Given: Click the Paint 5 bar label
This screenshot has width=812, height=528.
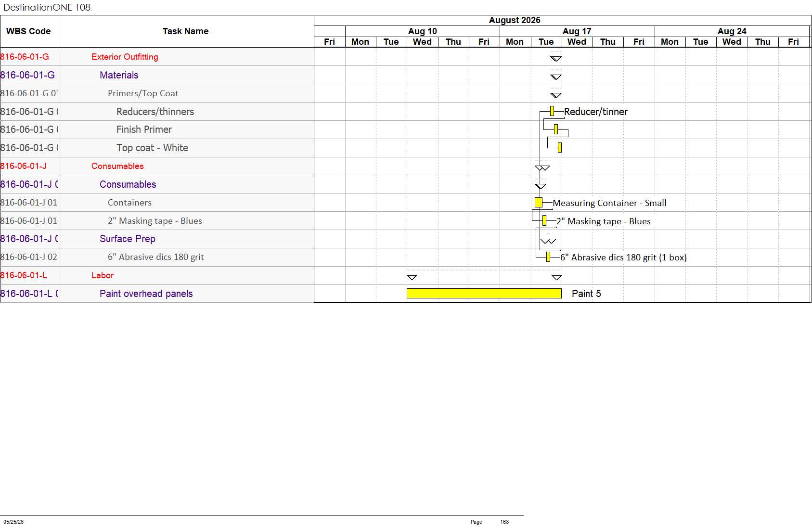Looking at the screenshot, I should click(x=586, y=294).
